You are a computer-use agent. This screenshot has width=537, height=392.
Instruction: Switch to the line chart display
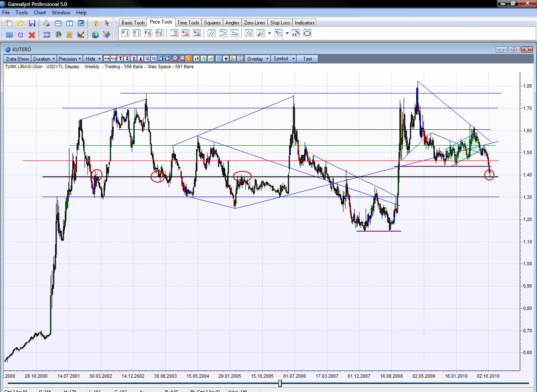210,59
